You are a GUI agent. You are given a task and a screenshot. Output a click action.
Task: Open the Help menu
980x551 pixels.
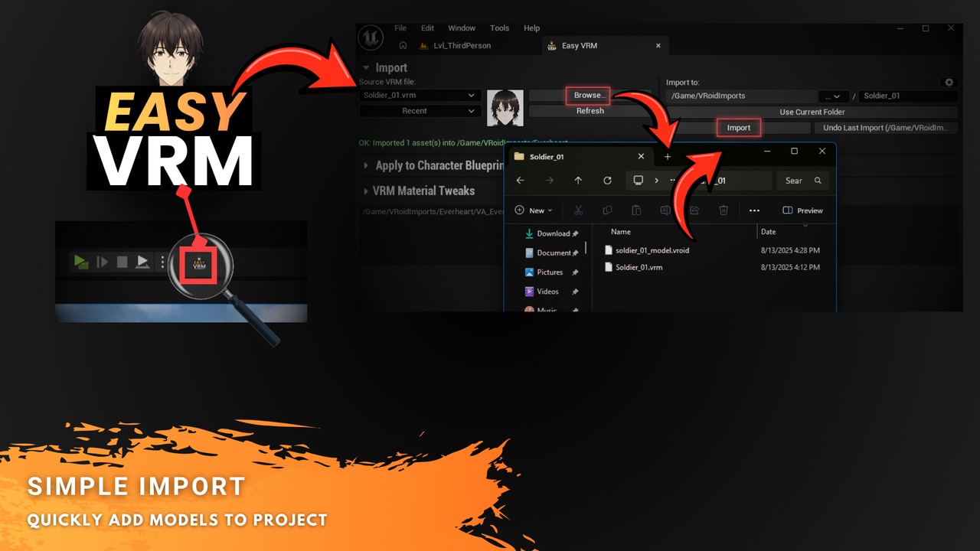click(x=531, y=28)
